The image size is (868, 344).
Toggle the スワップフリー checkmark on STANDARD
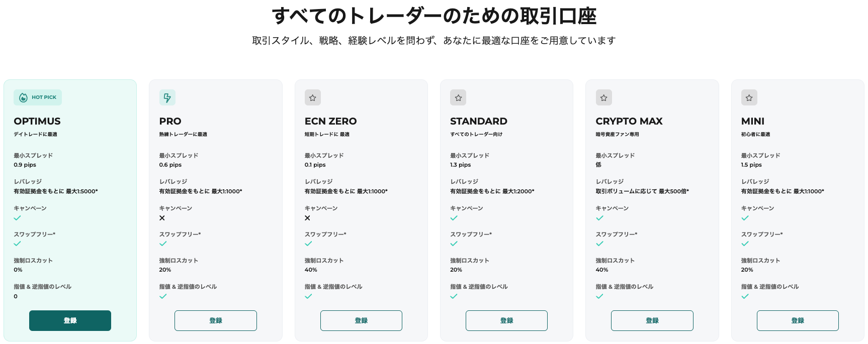(454, 244)
